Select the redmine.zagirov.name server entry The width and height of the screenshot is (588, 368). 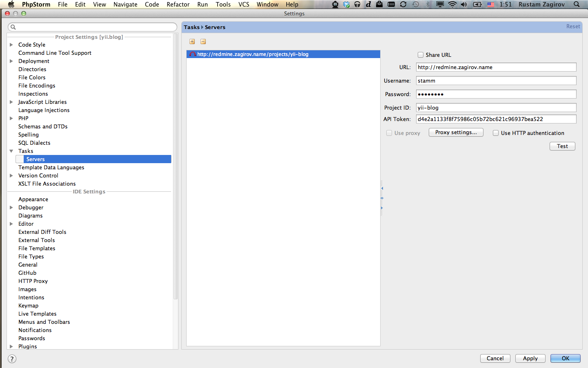tap(283, 54)
